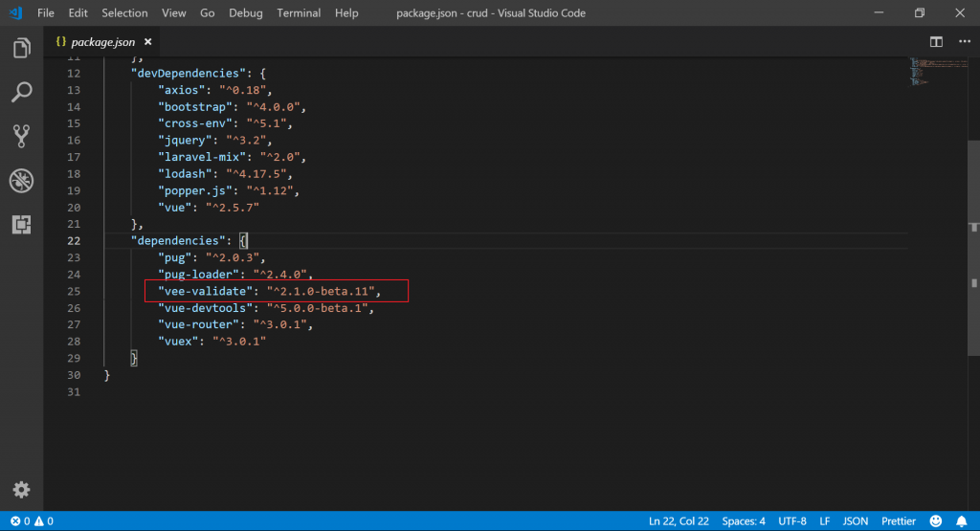Click the errors and warnings count

pos(32,521)
